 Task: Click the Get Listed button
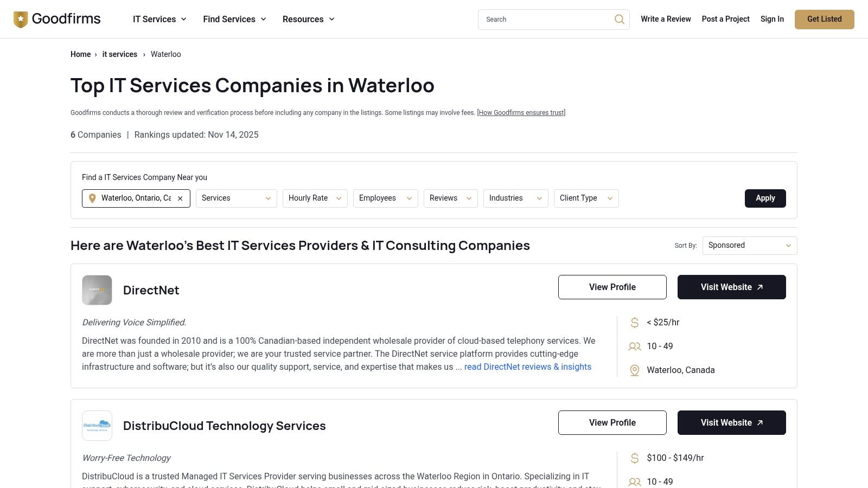824,19
